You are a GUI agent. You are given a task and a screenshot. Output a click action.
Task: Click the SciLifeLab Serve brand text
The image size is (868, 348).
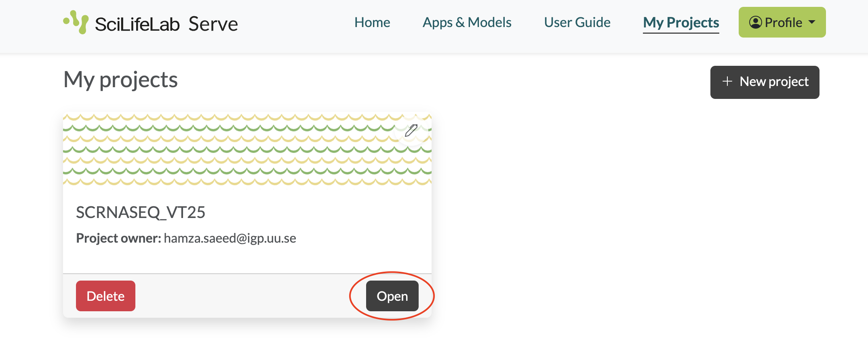[x=166, y=24]
